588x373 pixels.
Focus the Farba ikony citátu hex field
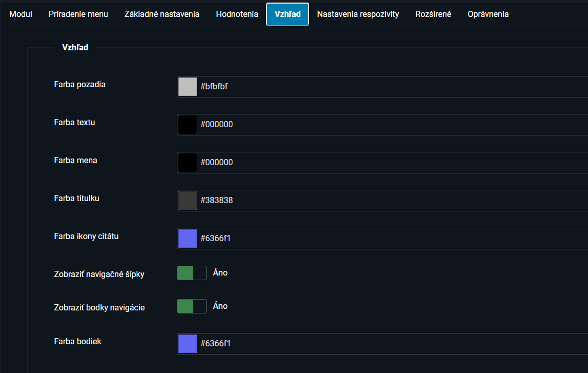(390, 239)
